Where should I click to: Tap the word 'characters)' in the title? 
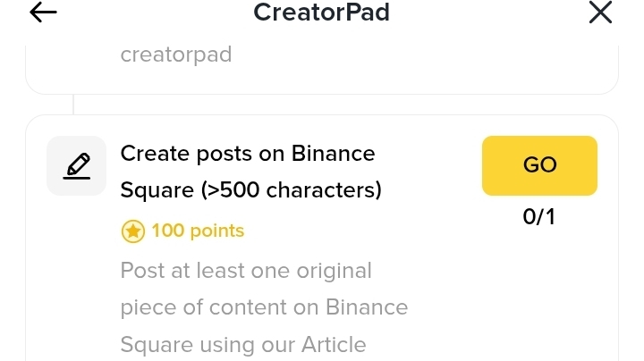324,190
